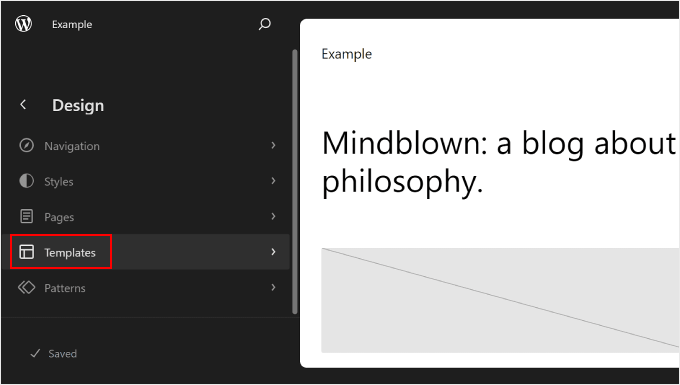Open the Styles menu item

pos(146,181)
